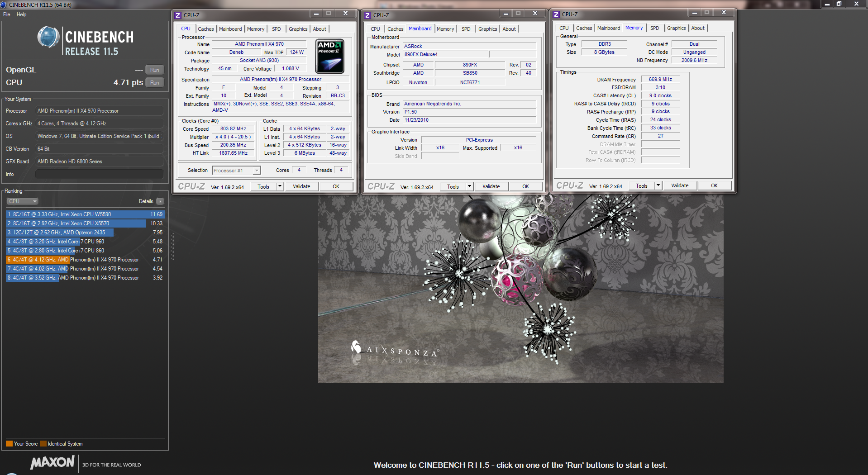
Task: Click the CPU score 4.71 pts
Action: 128,82
